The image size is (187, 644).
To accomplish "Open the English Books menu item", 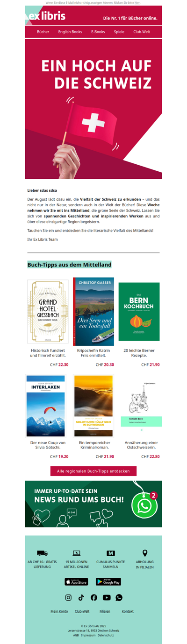I will pos(70,32).
